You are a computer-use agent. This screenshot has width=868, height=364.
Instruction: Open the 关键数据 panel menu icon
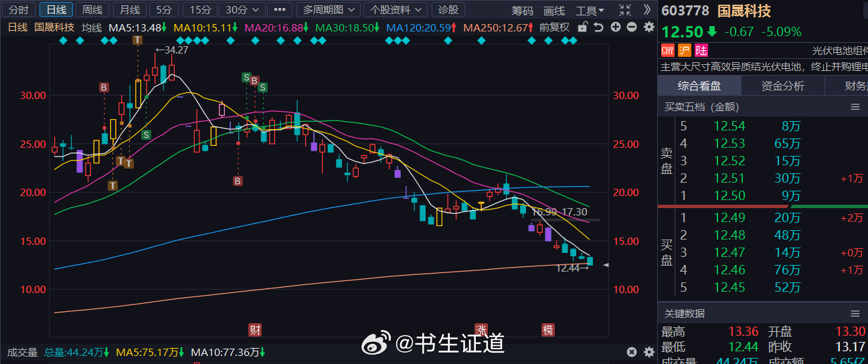[x=855, y=314]
